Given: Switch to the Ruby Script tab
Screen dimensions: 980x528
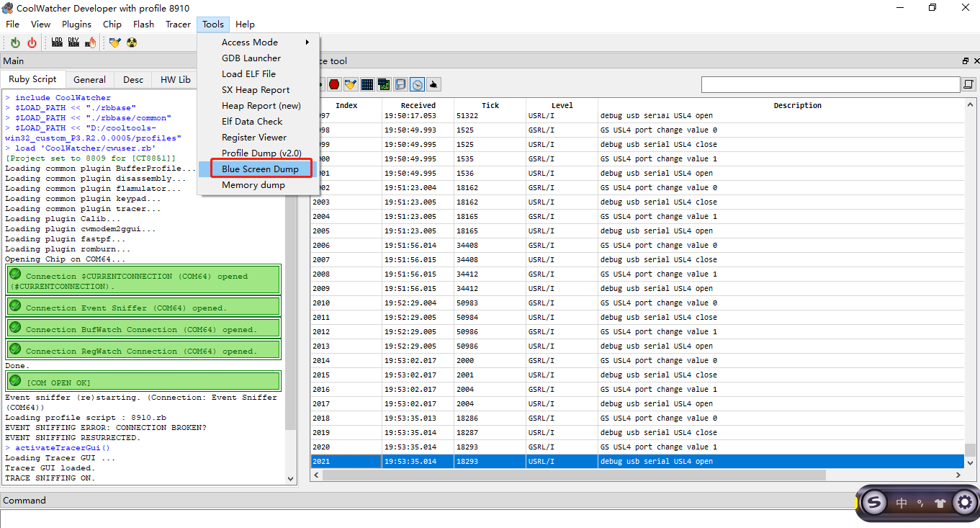Looking at the screenshot, I should pyautogui.click(x=32, y=79).
